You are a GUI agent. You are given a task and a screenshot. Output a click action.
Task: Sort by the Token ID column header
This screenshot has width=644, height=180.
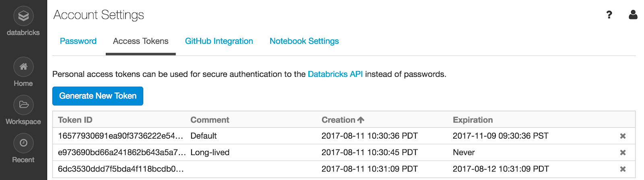pos(75,120)
